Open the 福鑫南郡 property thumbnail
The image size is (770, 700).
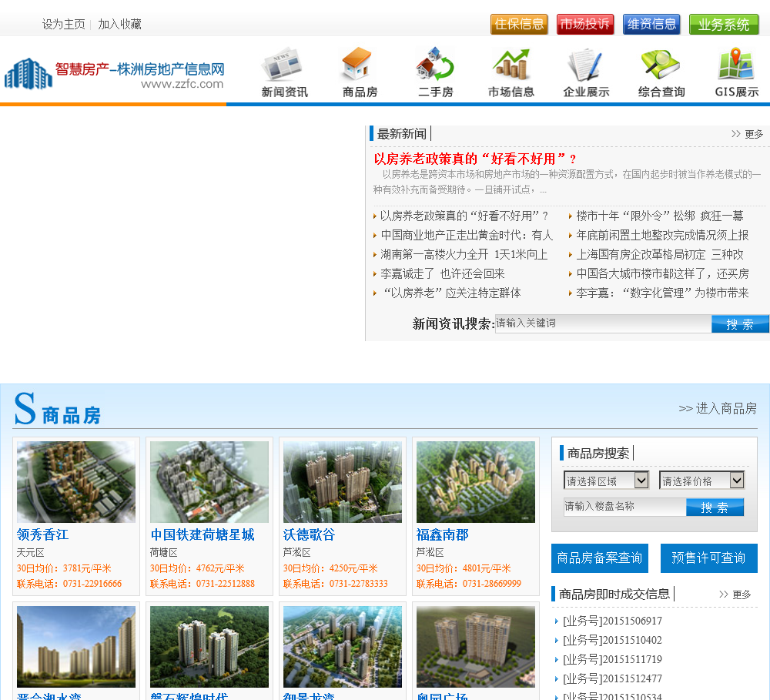[475, 482]
